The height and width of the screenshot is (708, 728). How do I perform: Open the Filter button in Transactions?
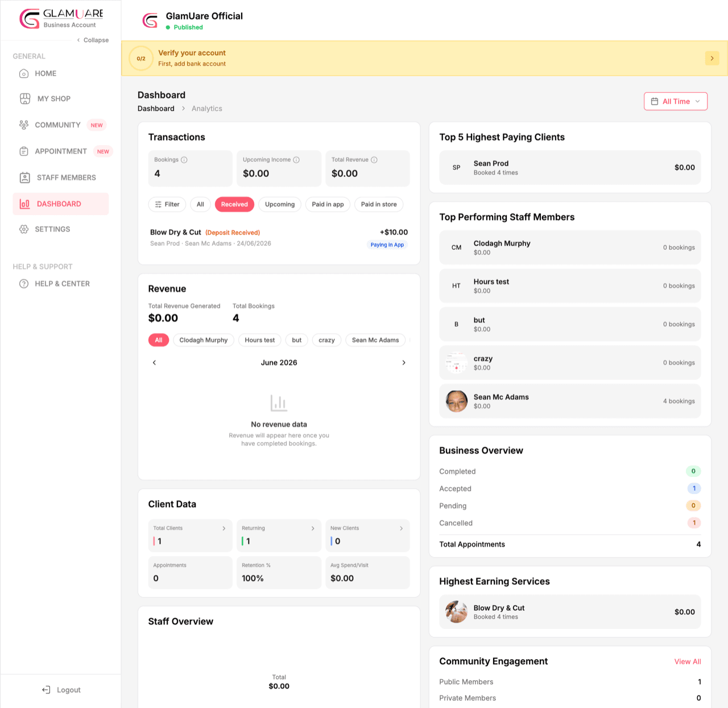pos(167,204)
